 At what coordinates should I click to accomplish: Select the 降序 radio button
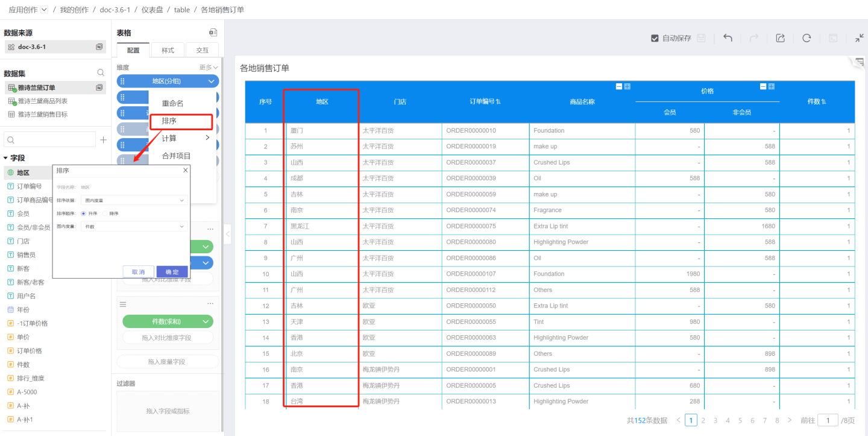(105, 213)
